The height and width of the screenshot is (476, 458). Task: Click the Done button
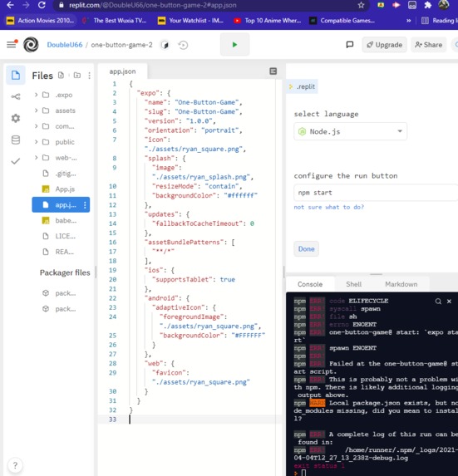pyautogui.click(x=306, y=249)
